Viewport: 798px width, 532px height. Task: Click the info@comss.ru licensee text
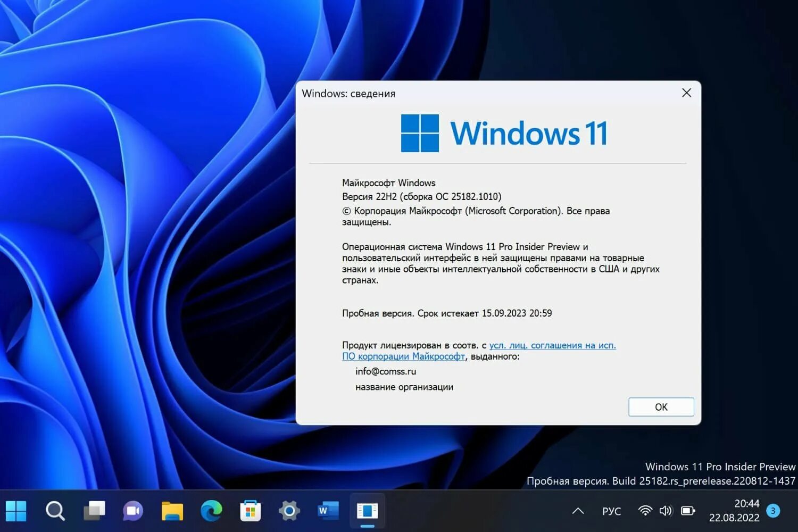pos(386,371)
